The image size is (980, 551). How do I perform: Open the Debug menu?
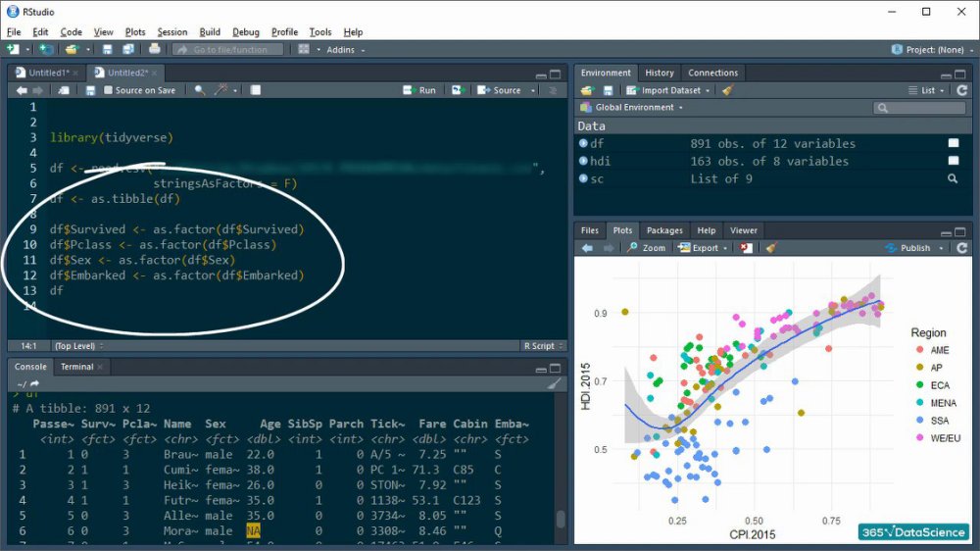(x=246, y=32)
